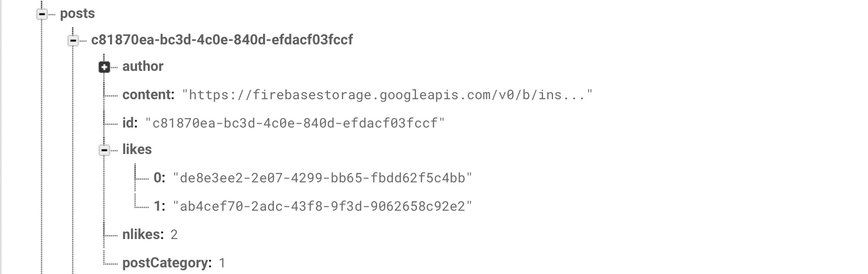
Task: Select the nlikes key label
Action: pos(143,235)
